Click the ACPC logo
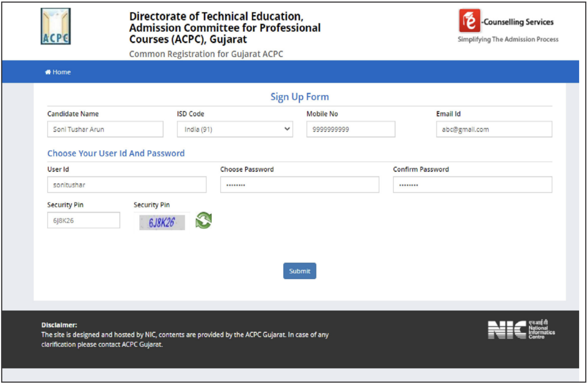588x384 pixels. (56, 26)
